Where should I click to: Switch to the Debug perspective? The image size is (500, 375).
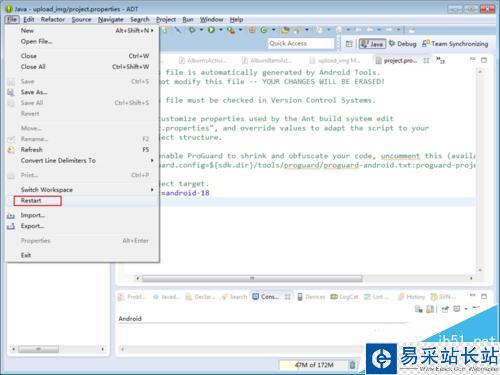click(403, 44)
